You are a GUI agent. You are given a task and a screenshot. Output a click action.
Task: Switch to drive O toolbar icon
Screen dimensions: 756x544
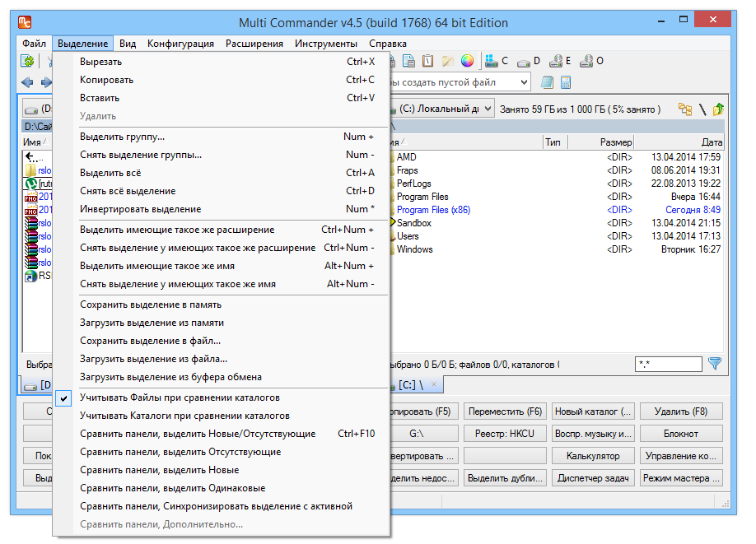pyautogui.click(x=591, y=61)
